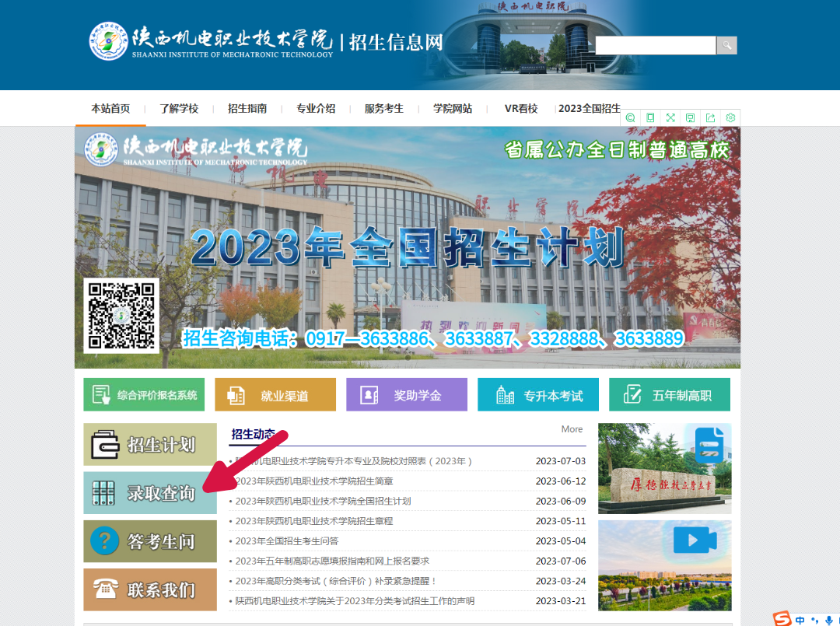This screenshot has height=626, width=840.
Task: Open the 招生计划 sidebar button
Action: pyautogui.click(x=150, y=445)
